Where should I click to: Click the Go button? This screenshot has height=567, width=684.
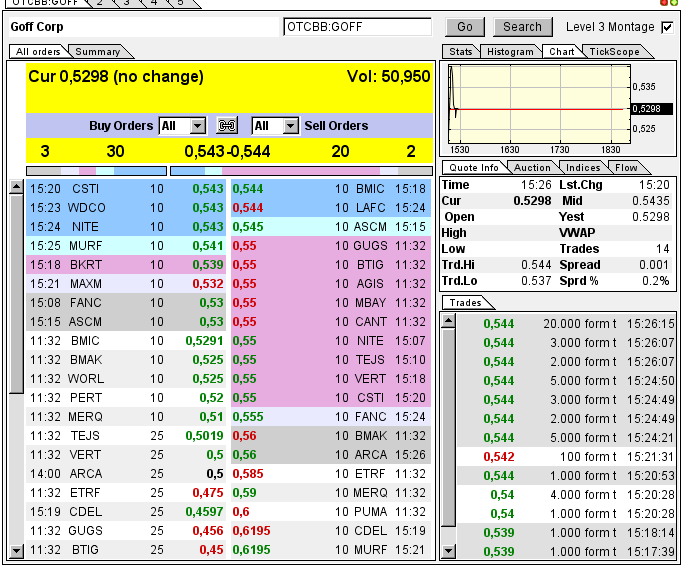[465, 27]
